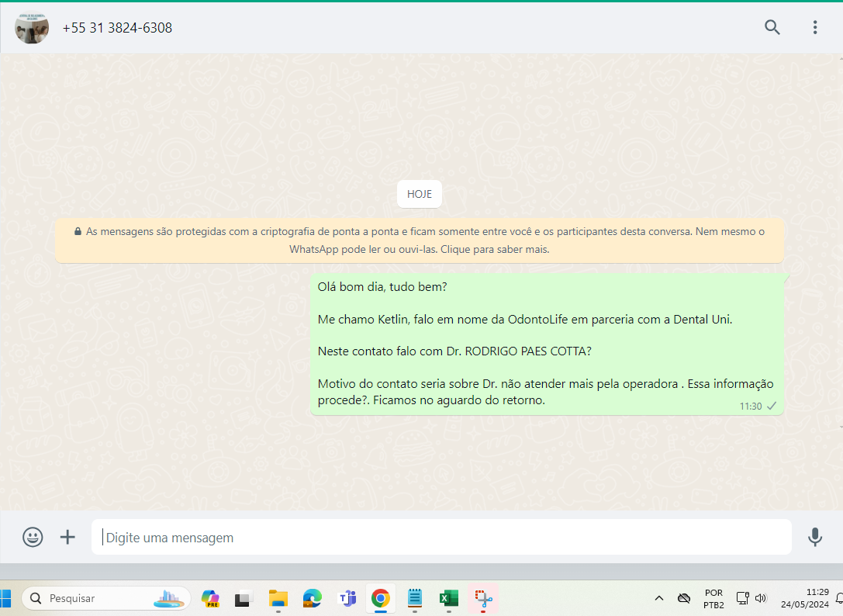
Task: Open the chat options three-dot menu
Action: pyautogui.click(x=814, y=28)
